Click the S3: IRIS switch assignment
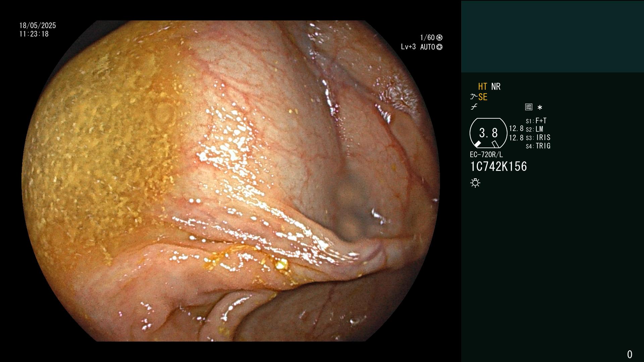644x362 pixels. (538, 137)
